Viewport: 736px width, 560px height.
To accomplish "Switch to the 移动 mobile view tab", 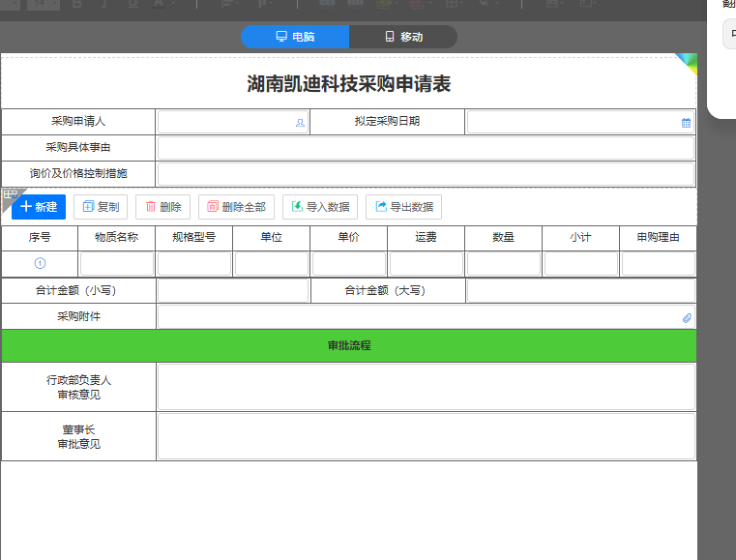I will click(x=403, y=37).
